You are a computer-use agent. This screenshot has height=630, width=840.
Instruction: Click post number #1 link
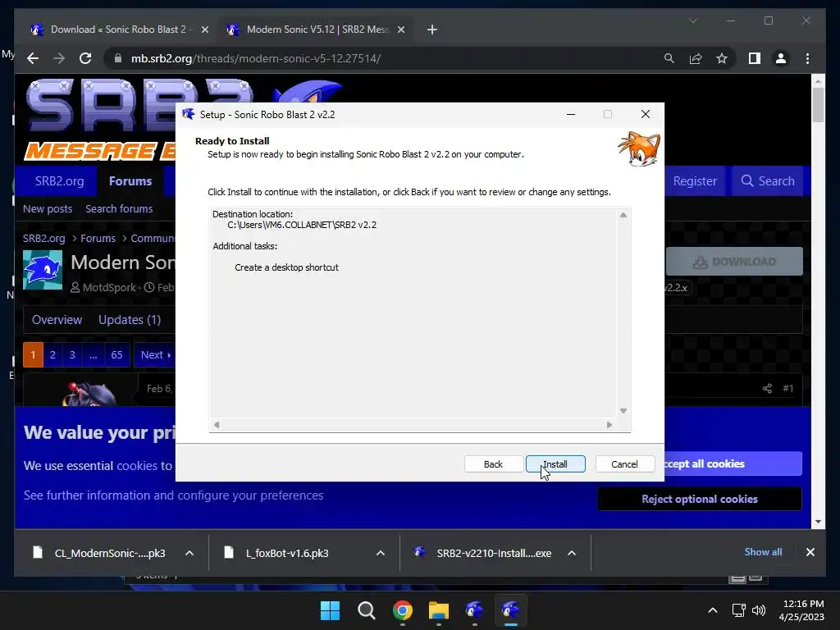tap(787, 388)
